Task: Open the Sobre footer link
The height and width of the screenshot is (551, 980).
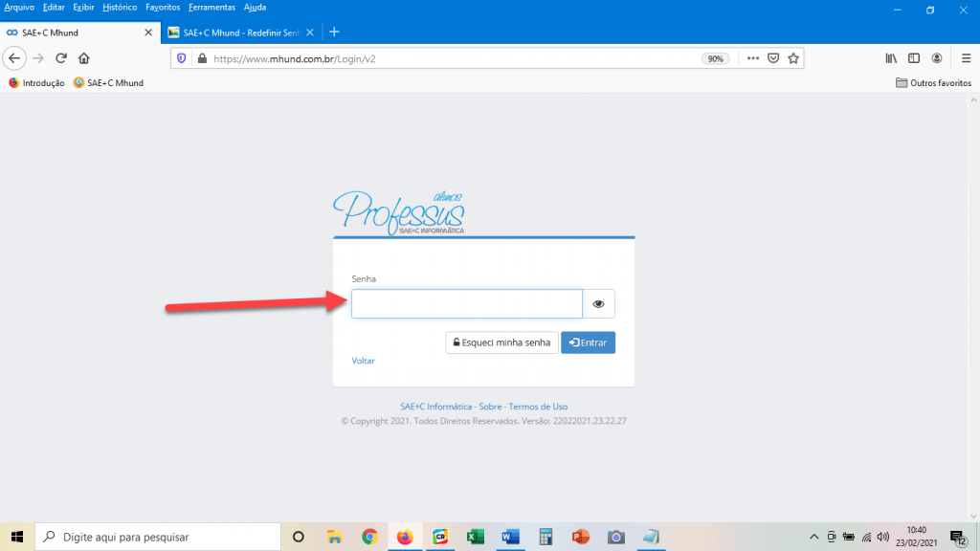Action: pos(490,407)
